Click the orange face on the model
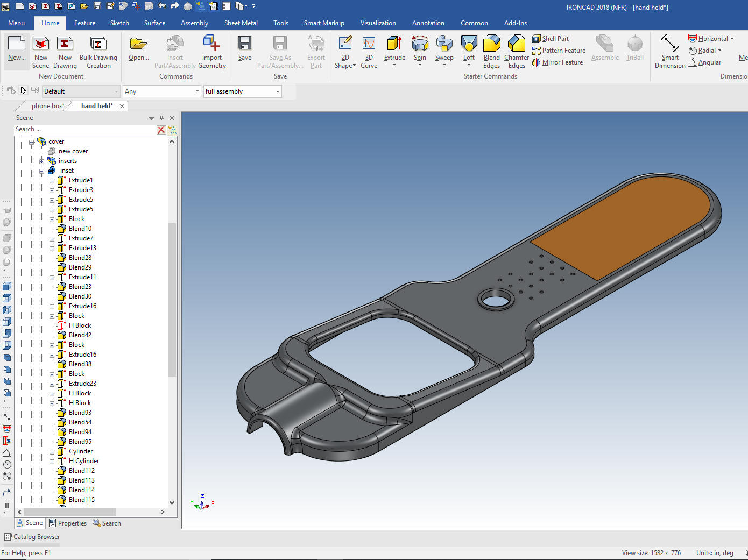Viewport: 748px width, 560px height. (624, 227)
